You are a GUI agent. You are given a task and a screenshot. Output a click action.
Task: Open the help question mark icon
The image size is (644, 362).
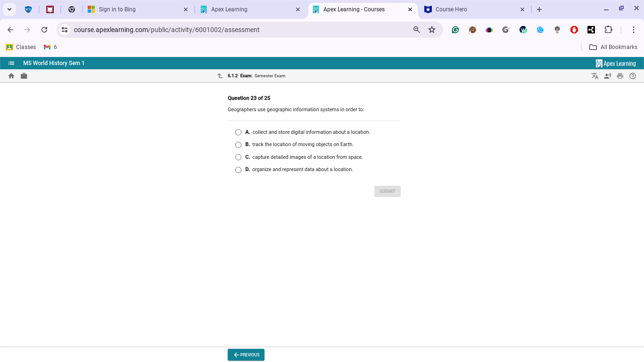click(633, 76)
